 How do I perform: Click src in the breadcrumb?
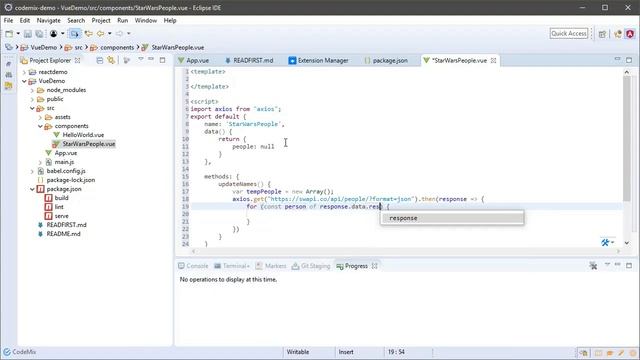click(78, 47)
